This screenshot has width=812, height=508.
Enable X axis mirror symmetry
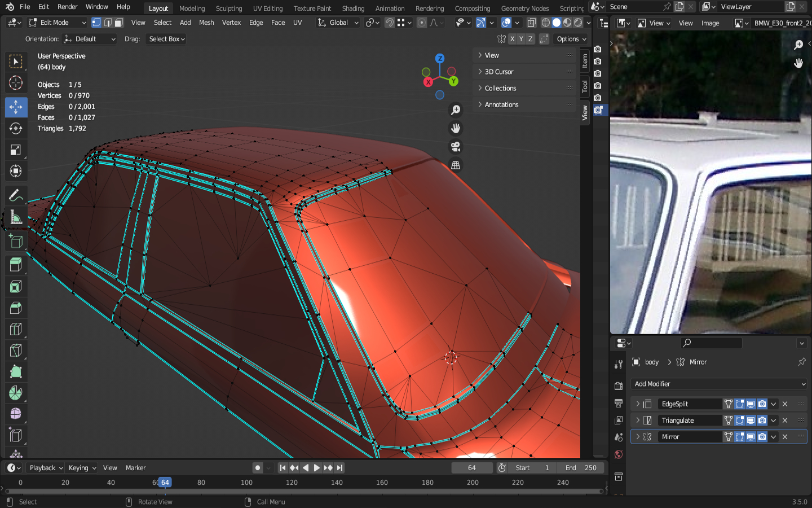[x=512, y=39]
